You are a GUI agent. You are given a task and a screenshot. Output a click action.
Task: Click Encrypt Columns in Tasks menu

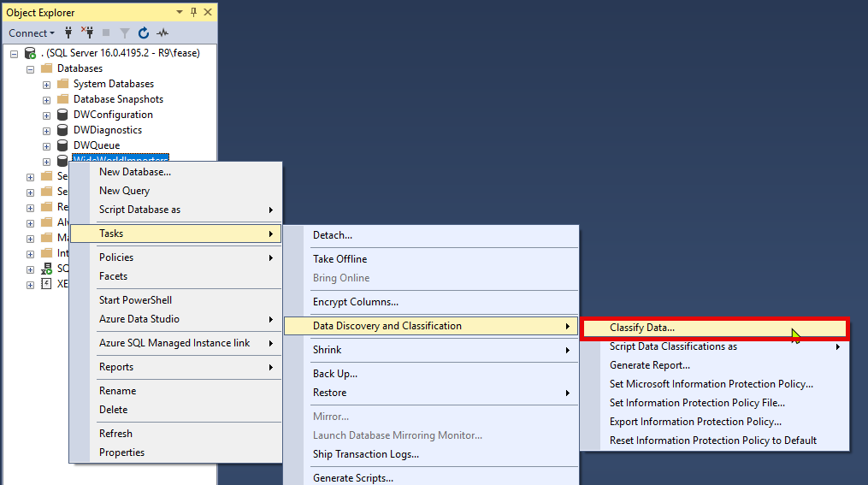coord(355,302)
